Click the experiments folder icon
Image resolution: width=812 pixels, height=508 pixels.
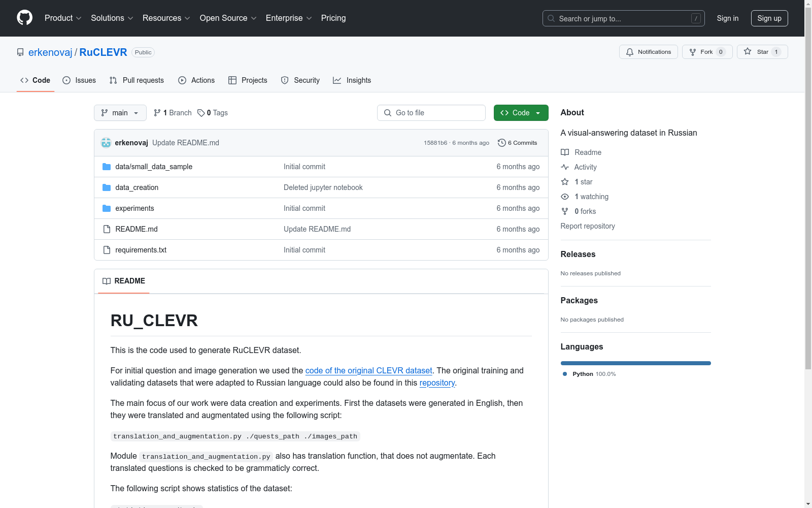click(x=107, y=208)
